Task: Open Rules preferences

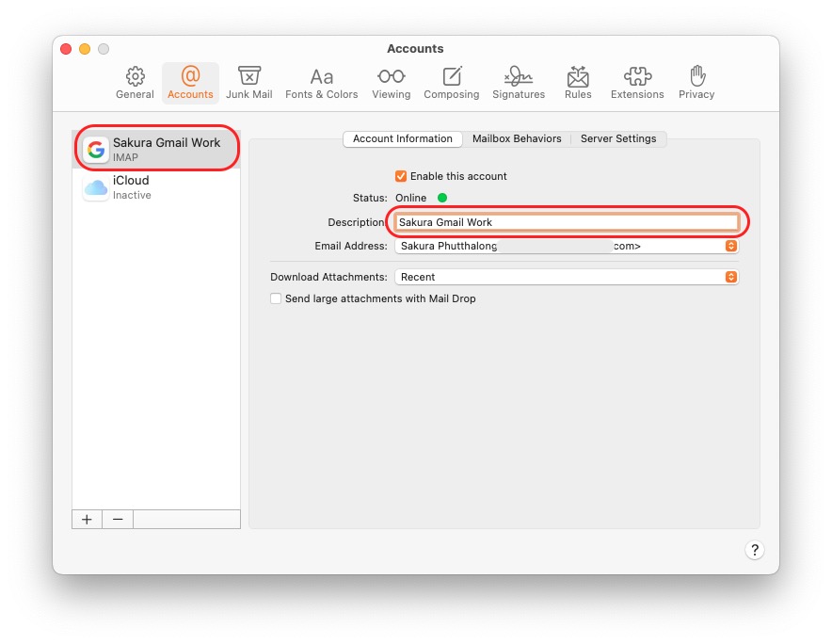Action: [x=578, y=83]
